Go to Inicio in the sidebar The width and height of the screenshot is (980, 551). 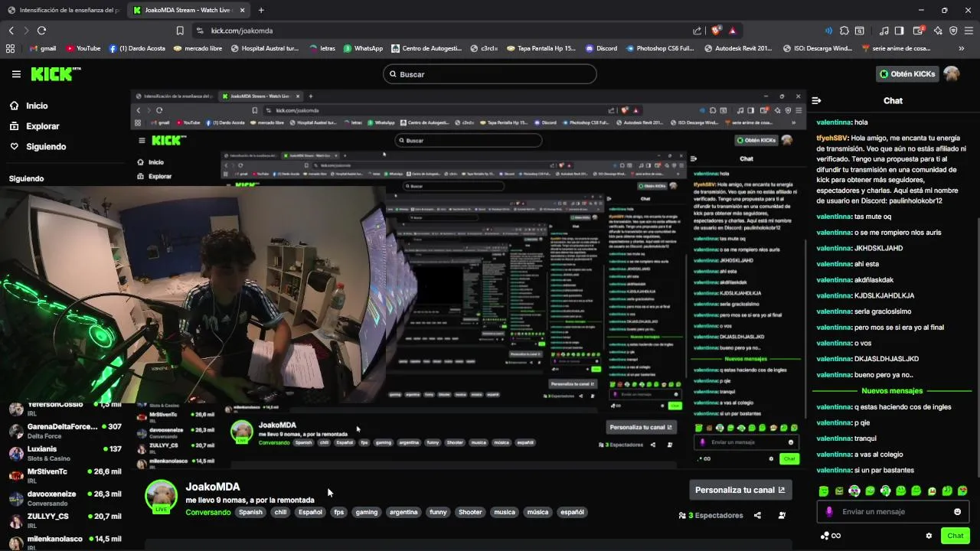point(37,106)
